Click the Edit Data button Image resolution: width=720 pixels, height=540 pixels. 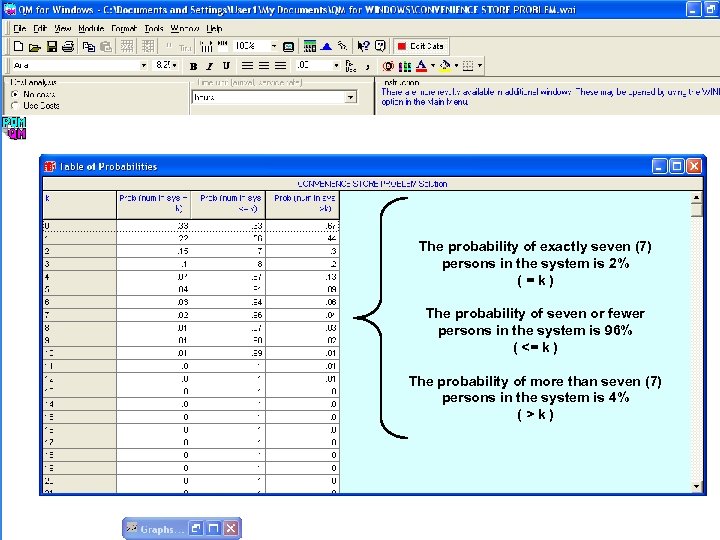[421, 46]
